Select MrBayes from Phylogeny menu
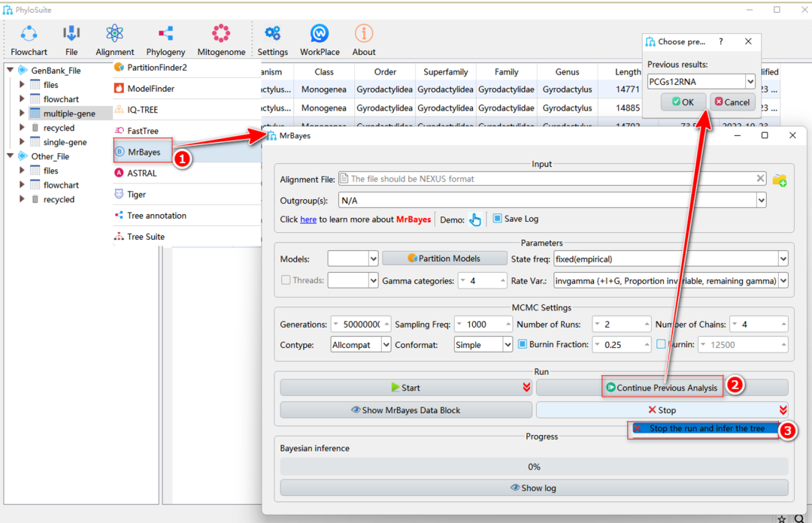812x523 pixels. click(x=144, y=152)
